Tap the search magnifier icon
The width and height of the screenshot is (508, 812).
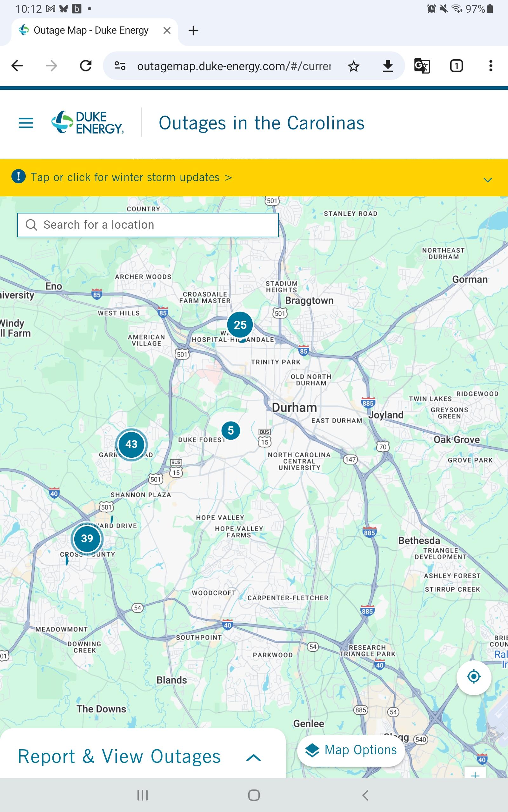(x=31, y=225)
